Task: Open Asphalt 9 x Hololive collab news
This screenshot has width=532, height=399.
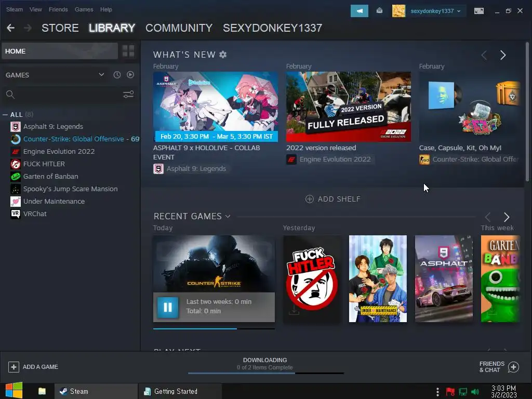Action: click(x=216, y=107)
